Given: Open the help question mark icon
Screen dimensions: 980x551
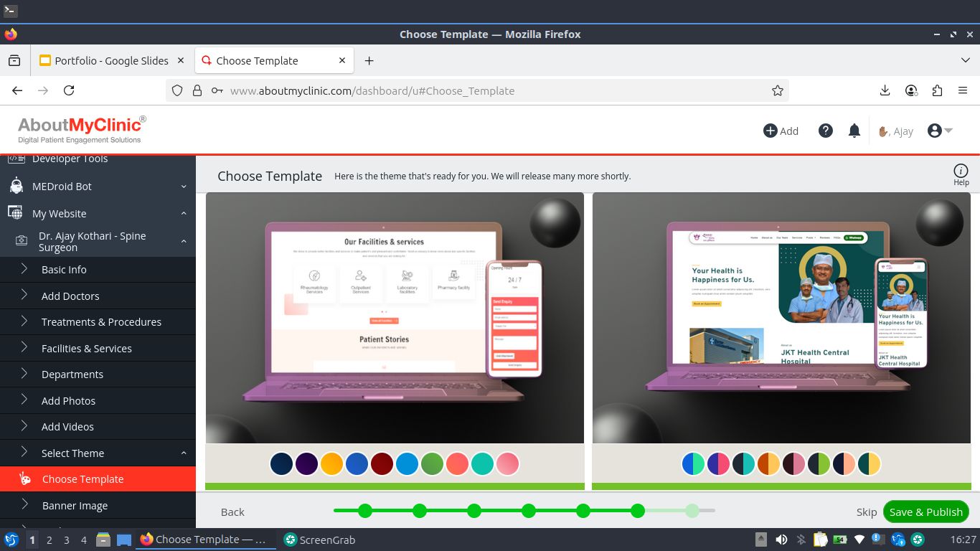Looking at the screenshot, I should (x=826, y=131).
